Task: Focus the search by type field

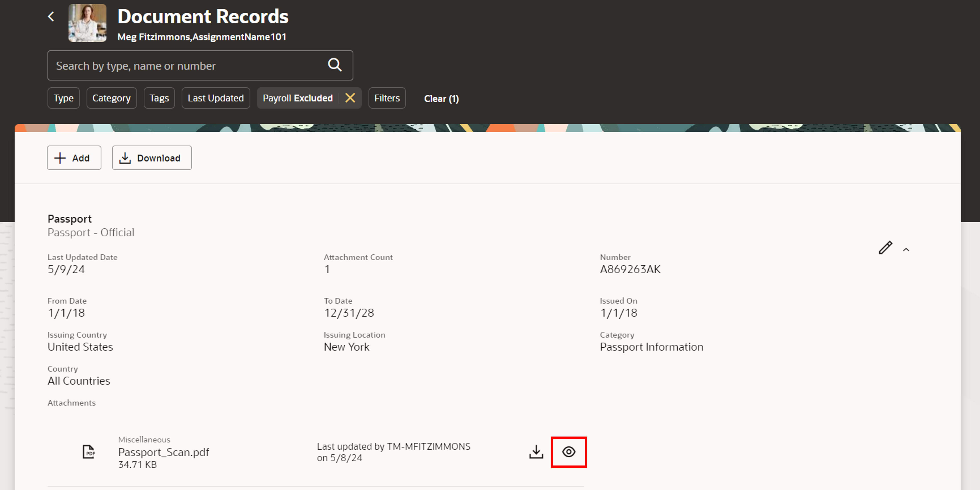Action: (x=186, y=66)
